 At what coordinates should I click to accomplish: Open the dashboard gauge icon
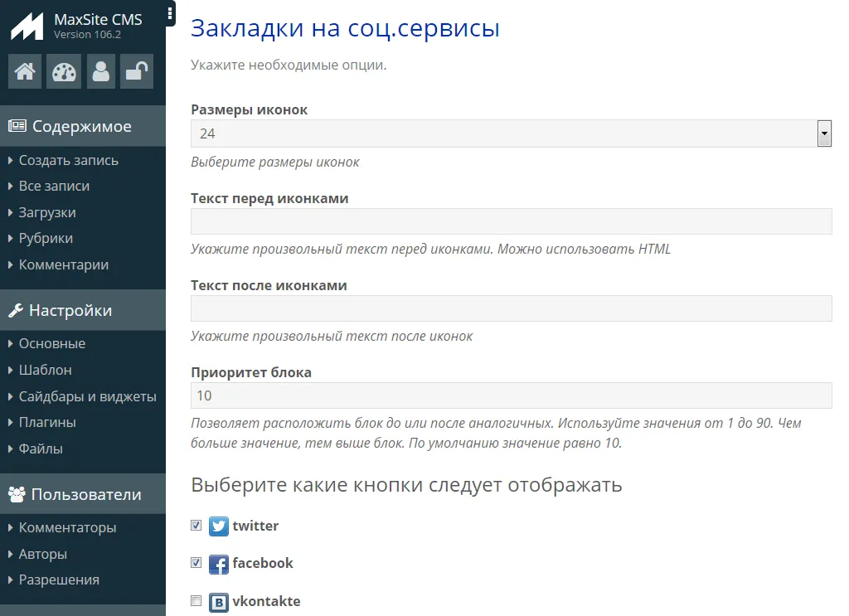[64, 72]
